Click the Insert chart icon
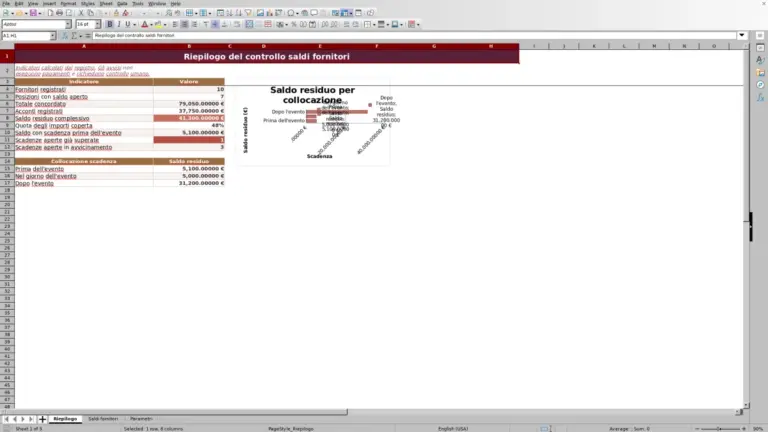Image resolution: width=768 pixels, height=432 pixels. click(x=269, y=13)
